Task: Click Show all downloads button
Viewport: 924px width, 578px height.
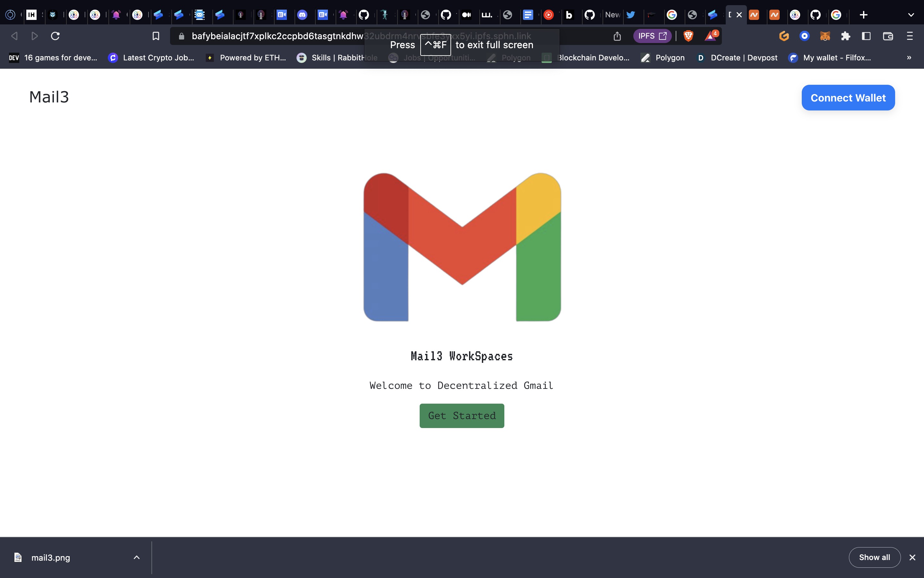Action: click(874, 557)
